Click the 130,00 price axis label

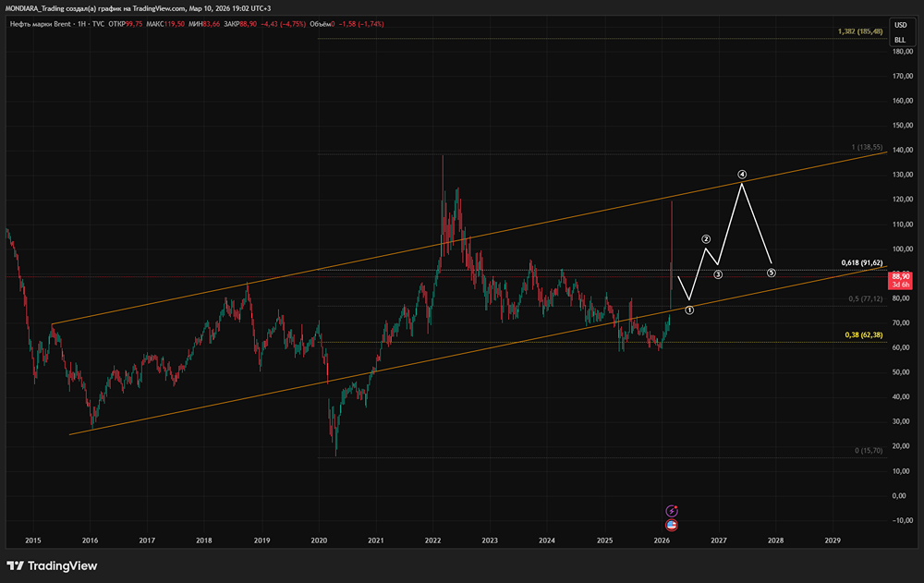click(903, 175)
